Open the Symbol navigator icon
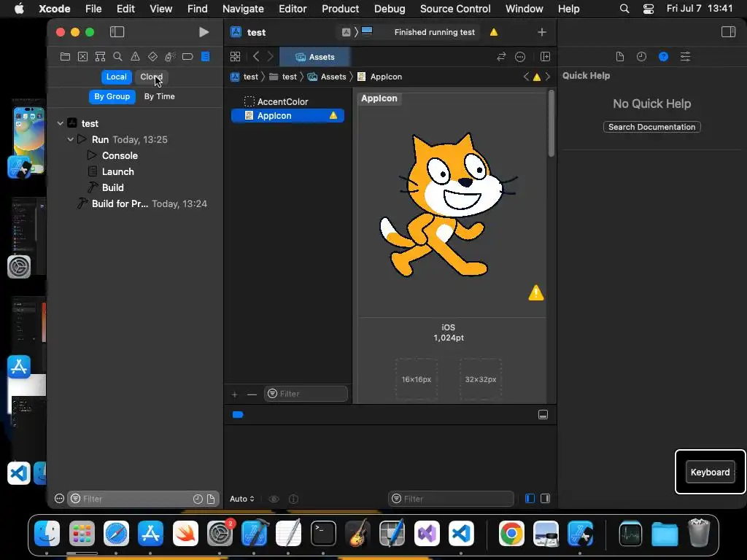747x560 pixels. (100, 57)
